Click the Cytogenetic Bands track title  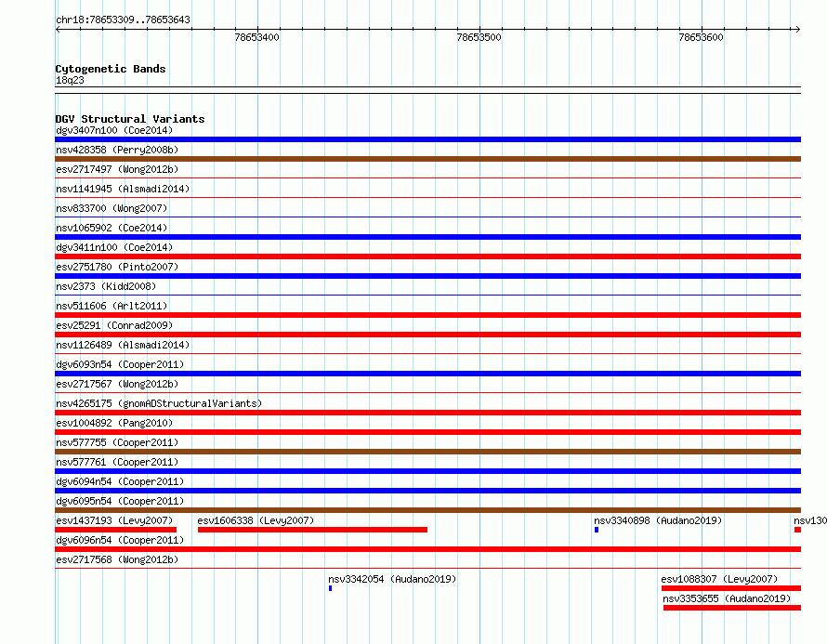[x=111, y=69]
